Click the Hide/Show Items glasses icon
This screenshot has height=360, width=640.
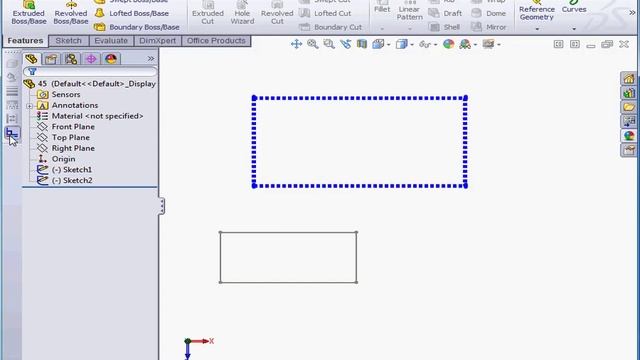pos(425,44)
